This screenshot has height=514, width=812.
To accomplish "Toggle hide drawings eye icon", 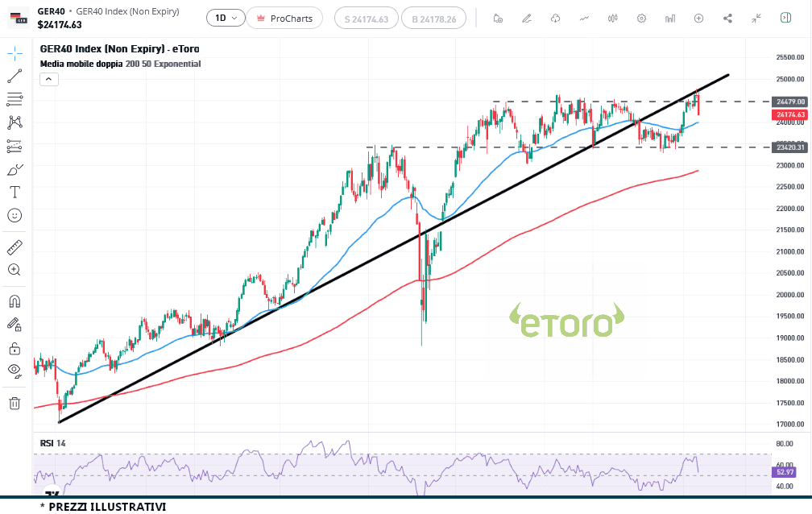I will click(14, 370).
